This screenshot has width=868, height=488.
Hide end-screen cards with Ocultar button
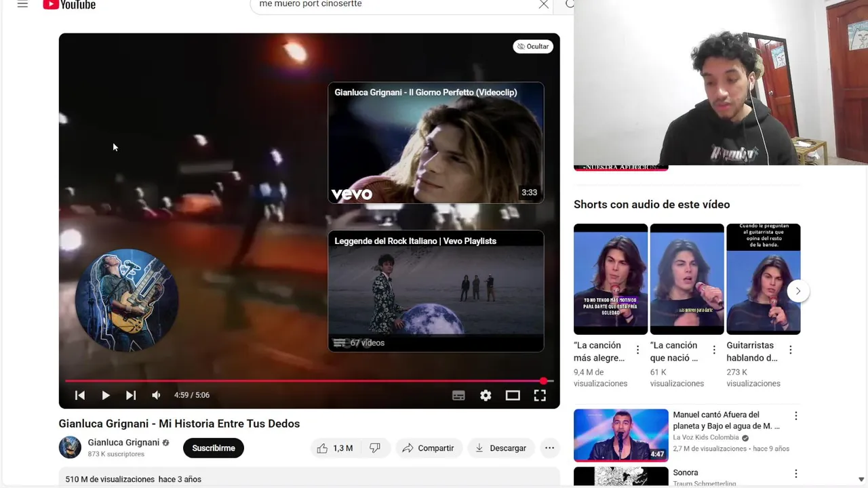pos(533,46)
